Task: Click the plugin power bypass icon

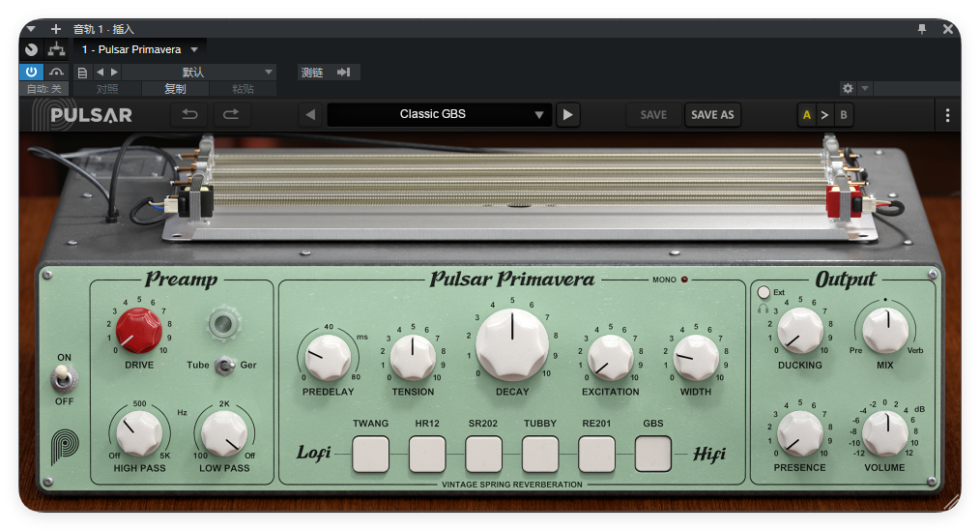Action: 31,72
